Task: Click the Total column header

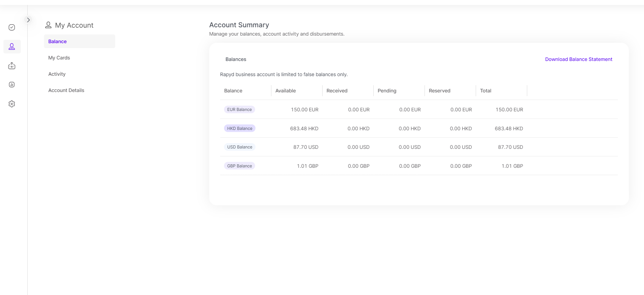Action: click(486, 91)
